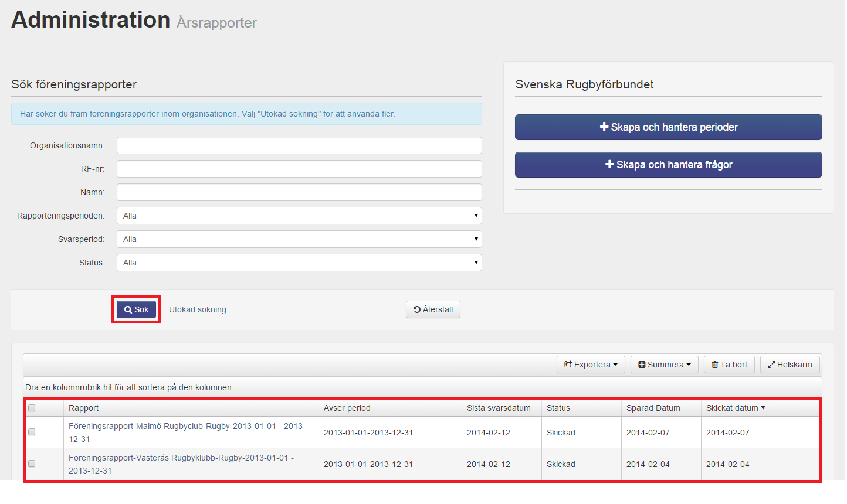
Task: Click the Återställ reset button
Action: click(433, 309)
